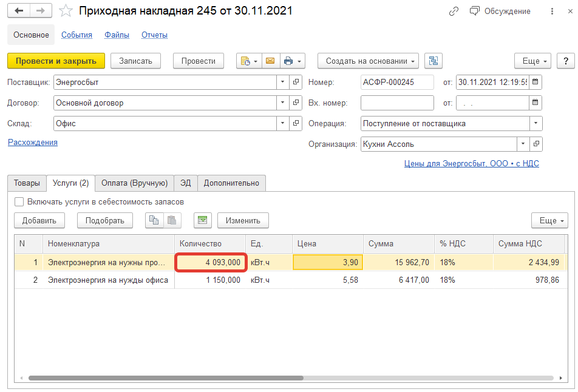Open Расхождения link
Image resolution: width=578 pixels, height=392 pixels.
coord(33,142)
